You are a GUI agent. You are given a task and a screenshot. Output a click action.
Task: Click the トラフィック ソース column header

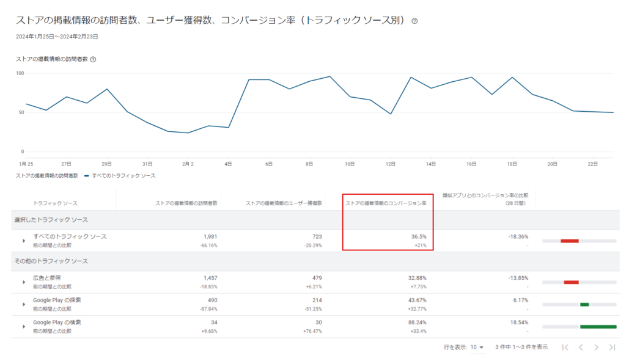[55, 203]
